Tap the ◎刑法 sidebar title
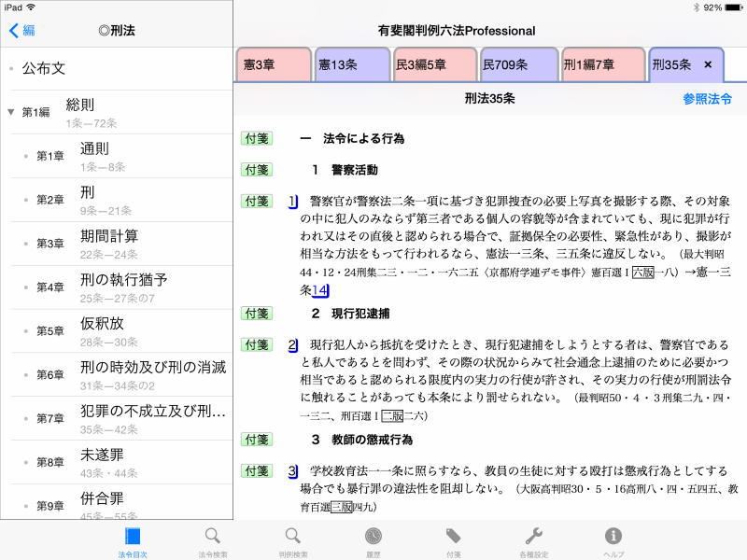 [117, 31]
